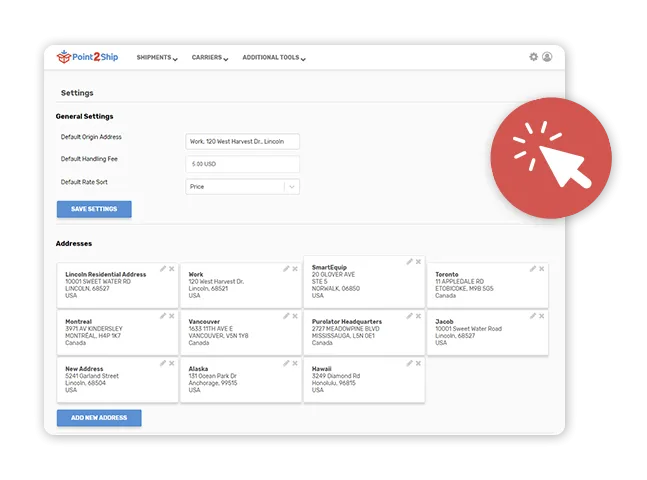Delete the New Address card
The image size is (647, 480).
(172, 363)
